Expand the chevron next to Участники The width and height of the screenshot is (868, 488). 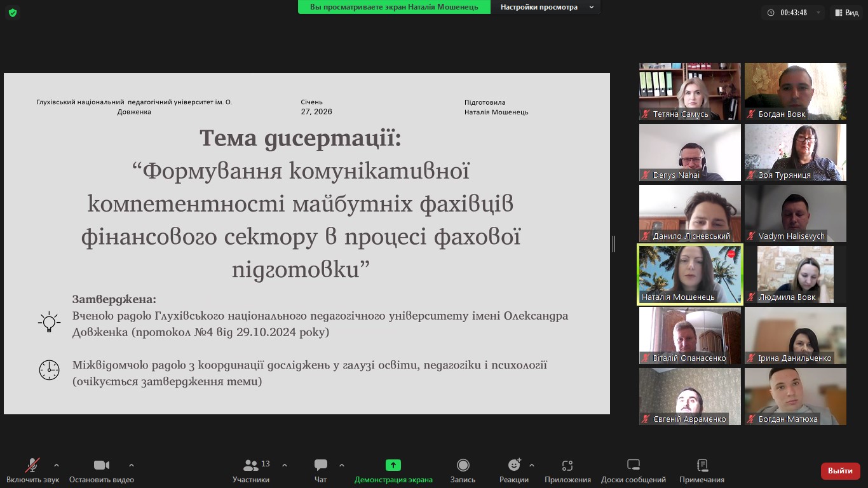284,465
